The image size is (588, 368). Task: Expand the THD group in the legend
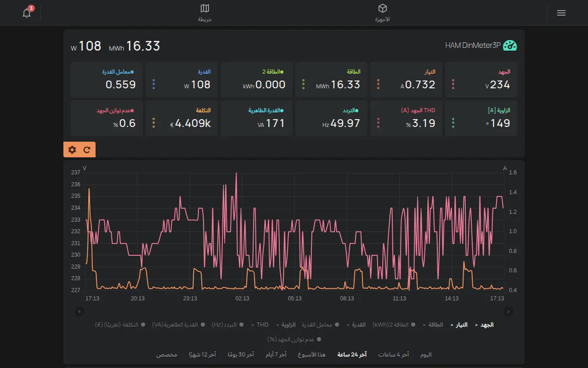(260, 325)
